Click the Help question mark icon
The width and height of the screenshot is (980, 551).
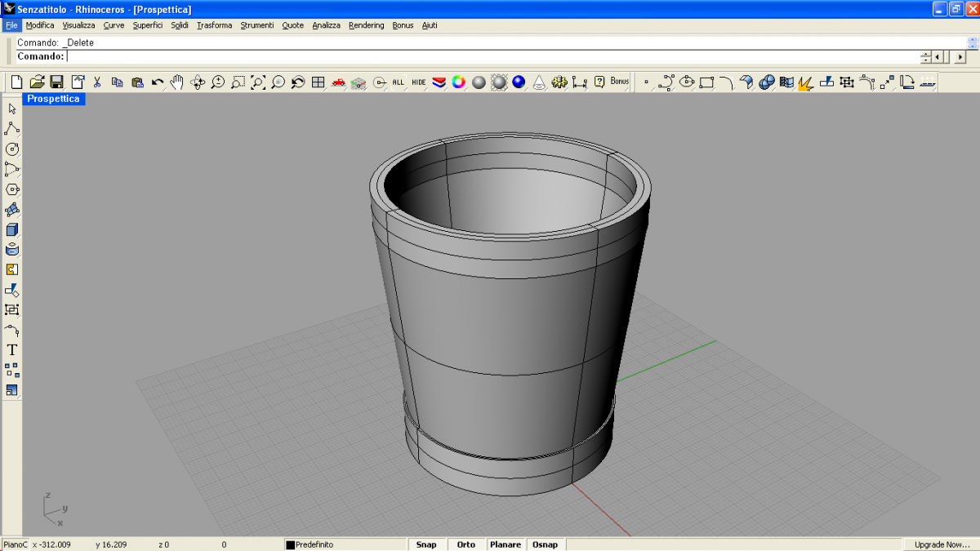coord(599,82)
